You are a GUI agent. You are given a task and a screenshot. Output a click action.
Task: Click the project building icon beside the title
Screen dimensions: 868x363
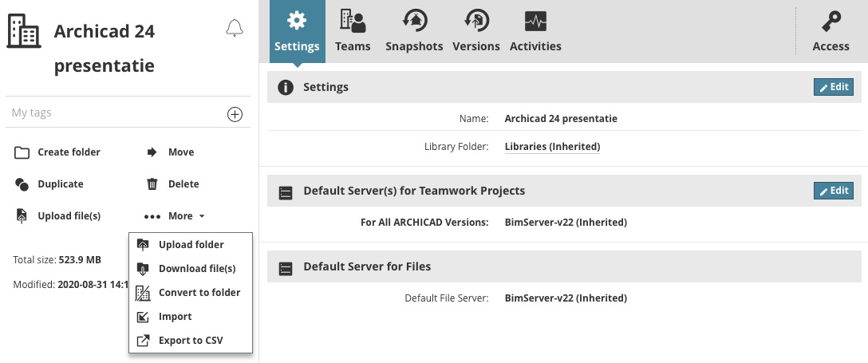[x=23, y=31]
